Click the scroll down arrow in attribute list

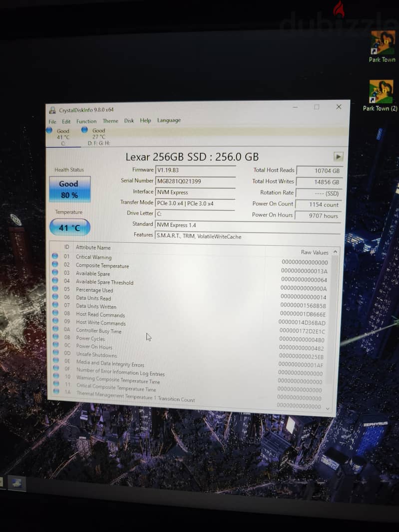click(x=328, y=409)
